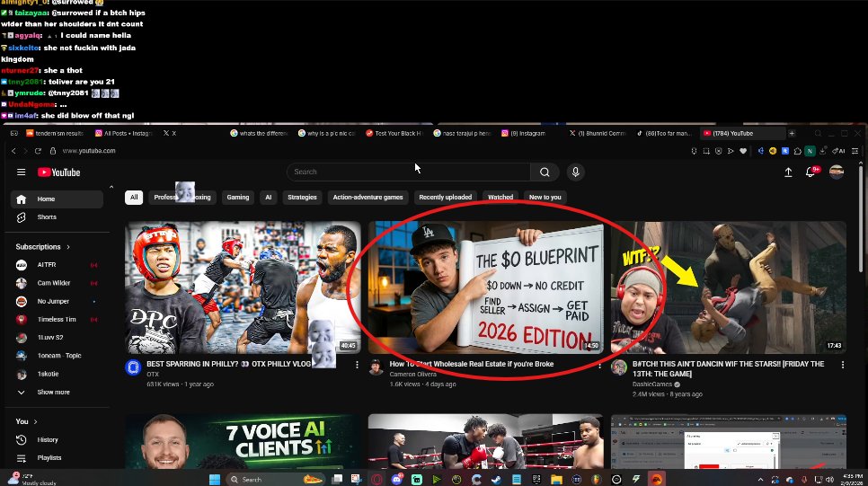The image size is (868, 486).
Task: Open Discord from the taskbar
Action: [x=397, y=480]
